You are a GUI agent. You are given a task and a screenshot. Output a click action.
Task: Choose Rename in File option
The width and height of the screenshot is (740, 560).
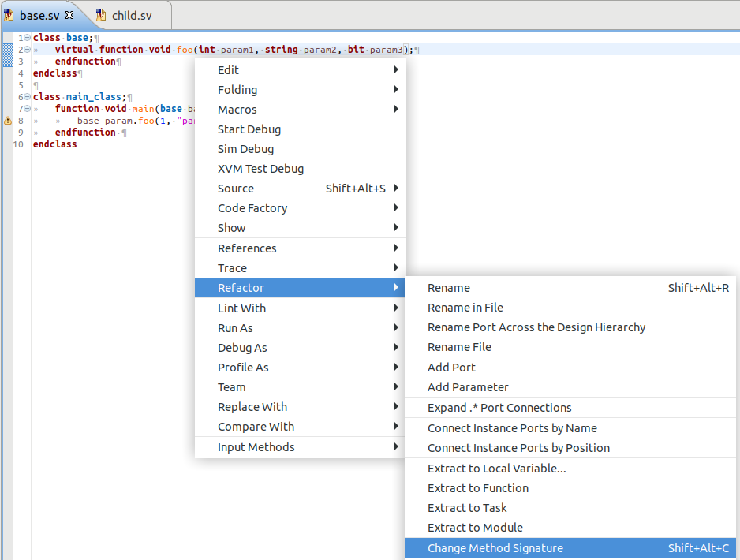(x=465, y=308)
